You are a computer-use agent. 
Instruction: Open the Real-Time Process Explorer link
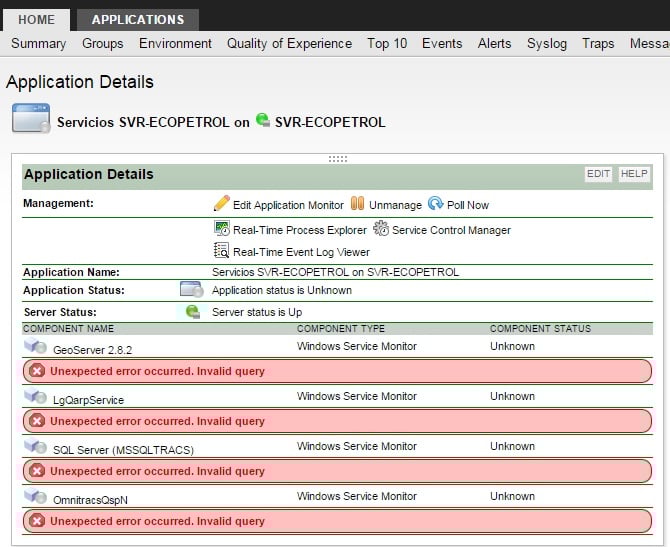[x=300, y=230]
